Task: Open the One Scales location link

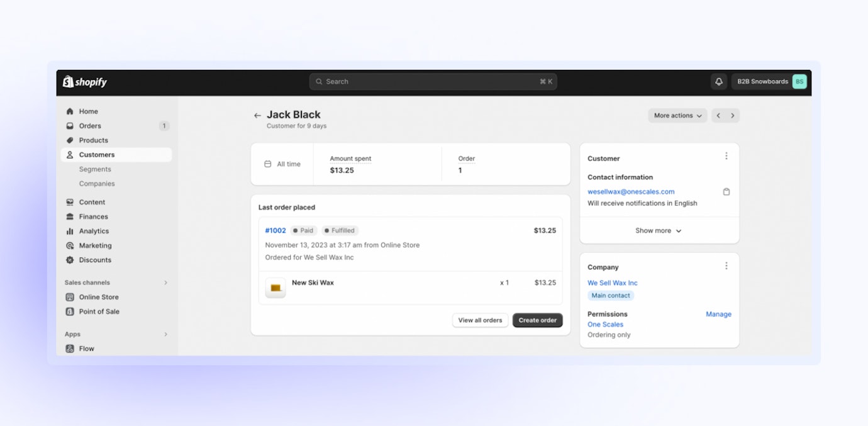Action: point(605,325)
